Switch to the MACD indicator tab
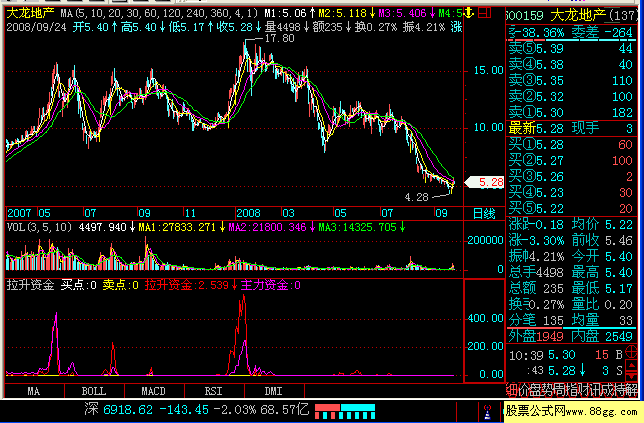The image size is (644, 423). 154,391
